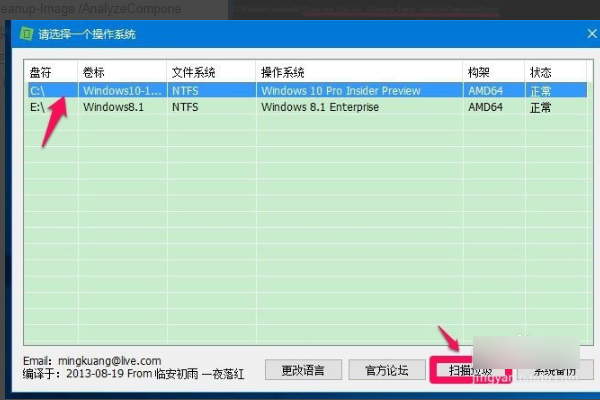This screenshot has height=400, width=600.
Task: Click the 编译于 2013-08-19 build info text
Action: pos(133,374)
